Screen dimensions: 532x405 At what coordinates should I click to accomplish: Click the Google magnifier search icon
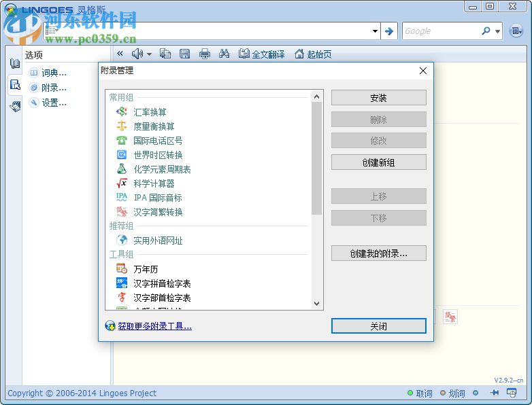coord(486,31)
